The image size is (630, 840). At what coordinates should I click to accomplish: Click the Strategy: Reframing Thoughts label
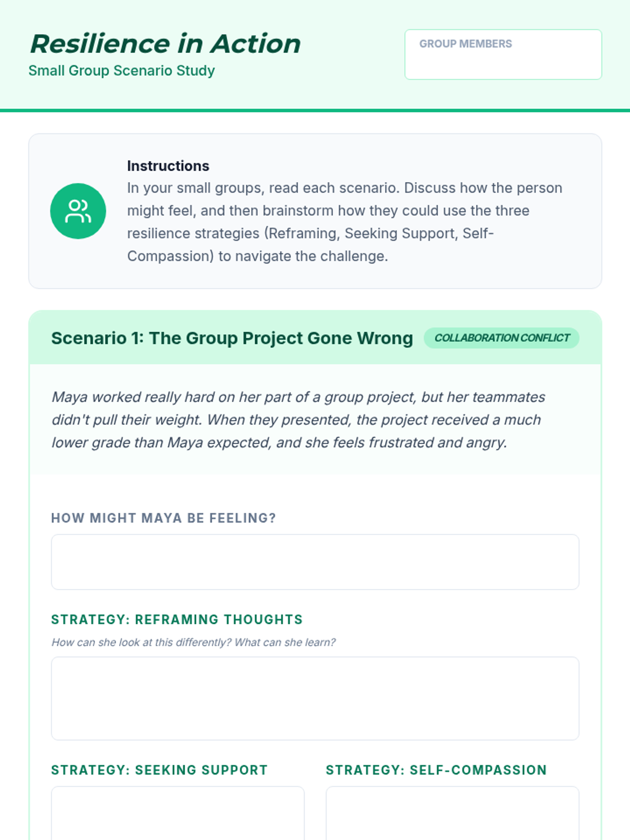coord(176,619)
